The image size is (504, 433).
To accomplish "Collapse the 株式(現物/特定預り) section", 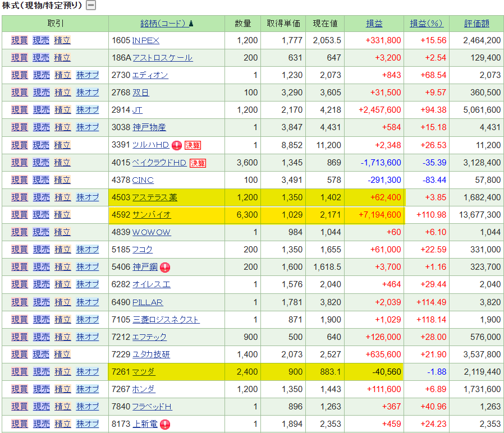I will (x=91, y=5).
